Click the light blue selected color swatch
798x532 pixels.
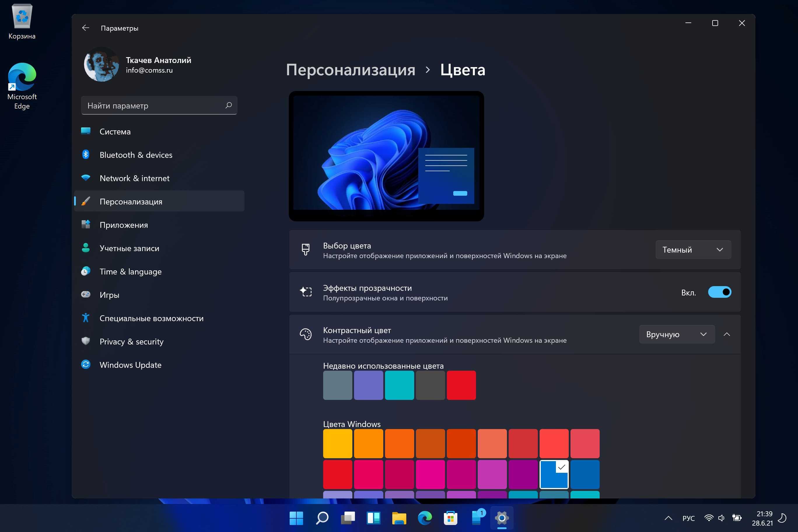[x=553, y=473]
